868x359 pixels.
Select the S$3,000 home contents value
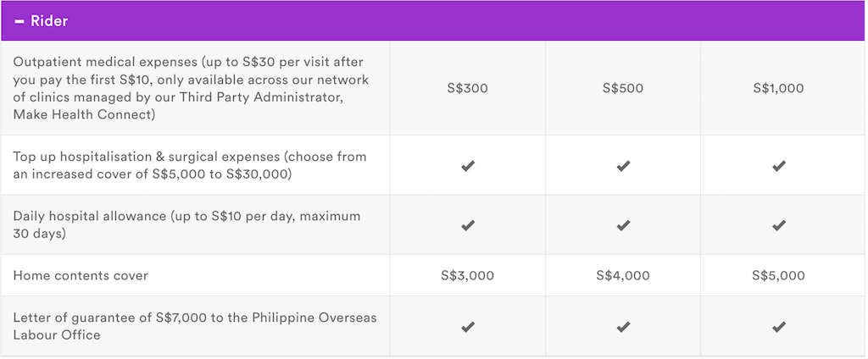coord(468,275)
